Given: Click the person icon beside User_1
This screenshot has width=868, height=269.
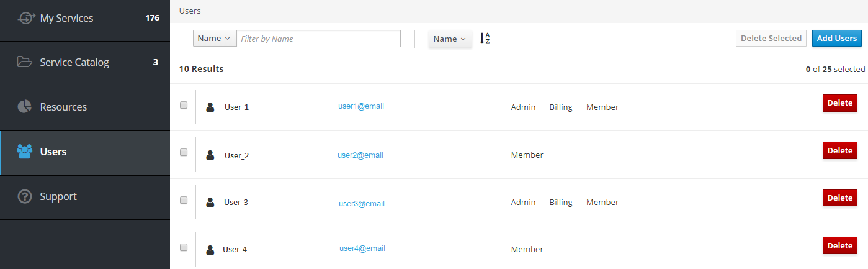Looking at the screenshot, I should 210,107.
